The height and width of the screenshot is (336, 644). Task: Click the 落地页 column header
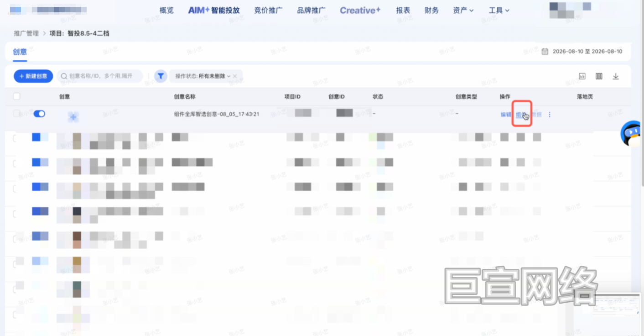coord(585,97)
